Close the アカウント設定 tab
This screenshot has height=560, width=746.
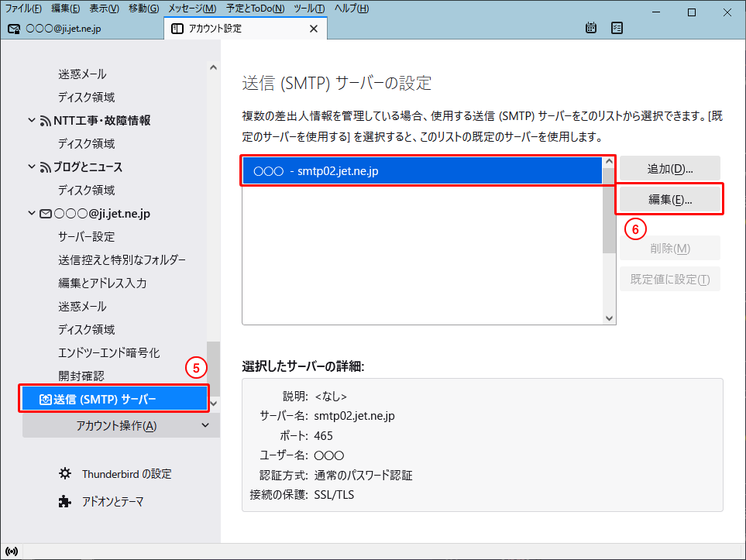click(x=314, y=29)
